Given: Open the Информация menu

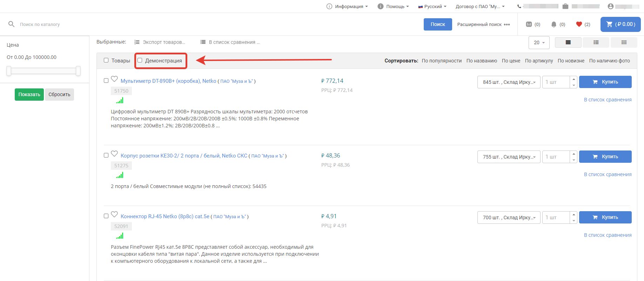Looking at the screenshot, I should pos(347,6).
